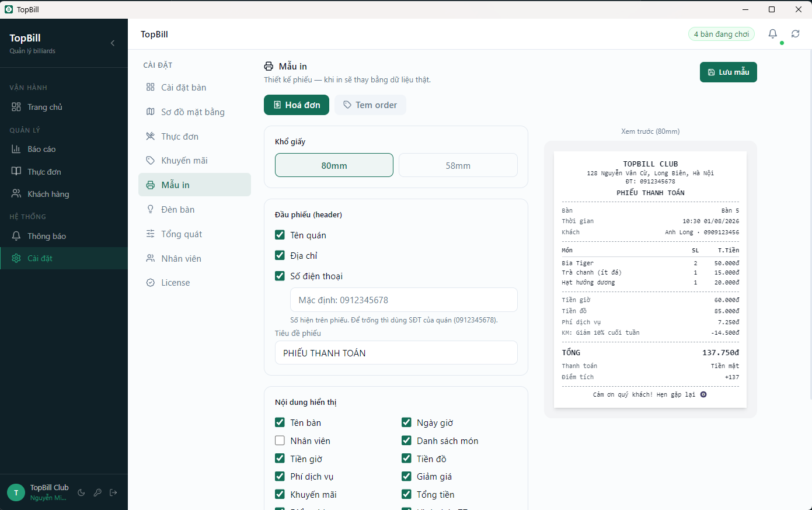The width and height of the screenshot is (812, 510).
Task: Save the template with Lưu mẫu
Action: pyautogui.click(x=729, y=72)
